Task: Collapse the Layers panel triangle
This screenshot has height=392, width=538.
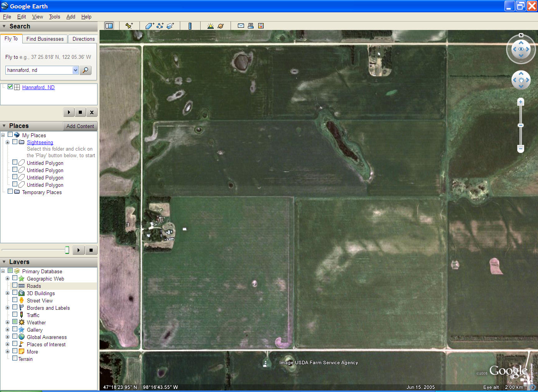Action: 4,262
